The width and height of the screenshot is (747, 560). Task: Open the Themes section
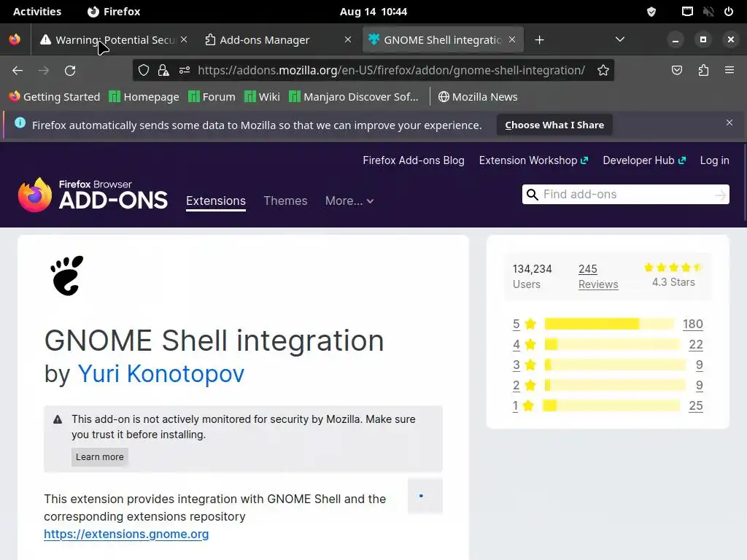(x=285, y=201)
